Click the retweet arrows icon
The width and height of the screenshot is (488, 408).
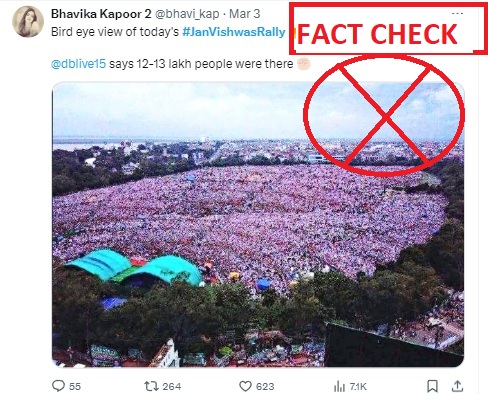(x=151, y=386)
